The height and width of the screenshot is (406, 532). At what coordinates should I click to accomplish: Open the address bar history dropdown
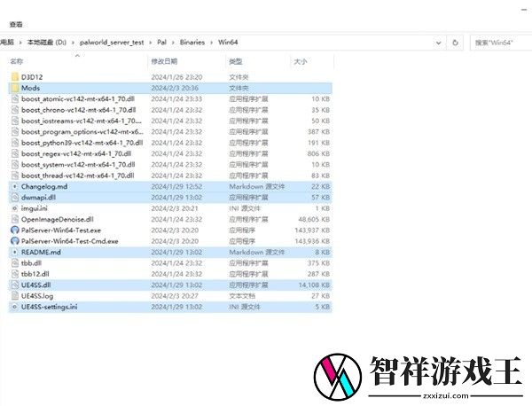point(438,43)
